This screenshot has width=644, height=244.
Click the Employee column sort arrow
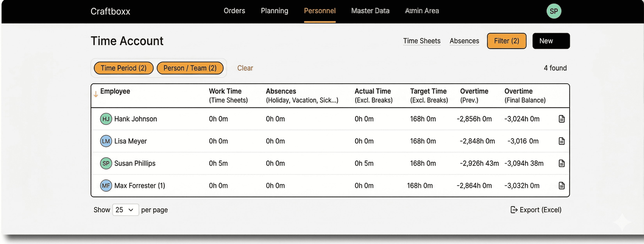tap(96, 94)
